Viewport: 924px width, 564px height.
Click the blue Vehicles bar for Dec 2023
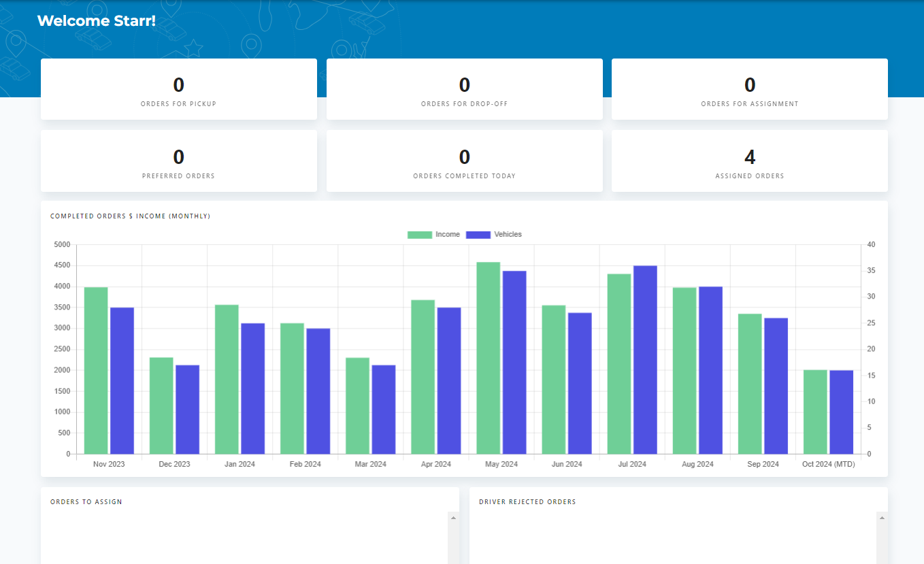(x=187, y=410)
